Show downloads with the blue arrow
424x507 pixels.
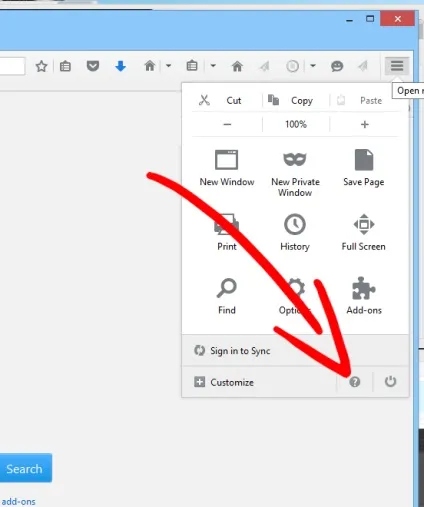pos(120,66)
